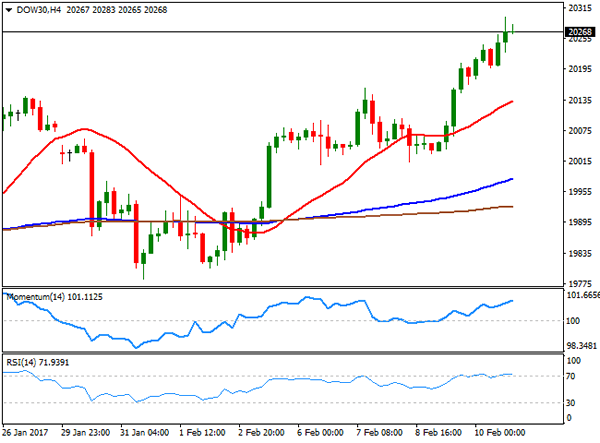600x443 pixels.
Task: Click the last green candle on the chart
Action: point(512,29)
